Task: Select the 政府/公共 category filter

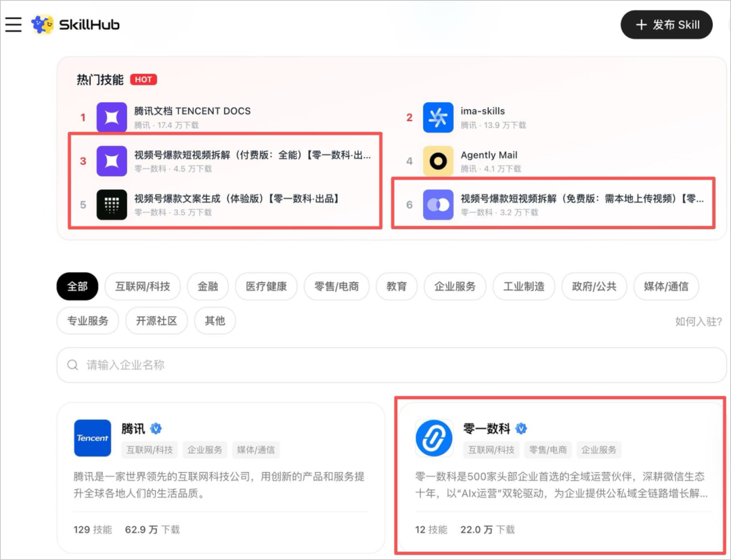Action: pyautogui.click(x=594, y=286)
